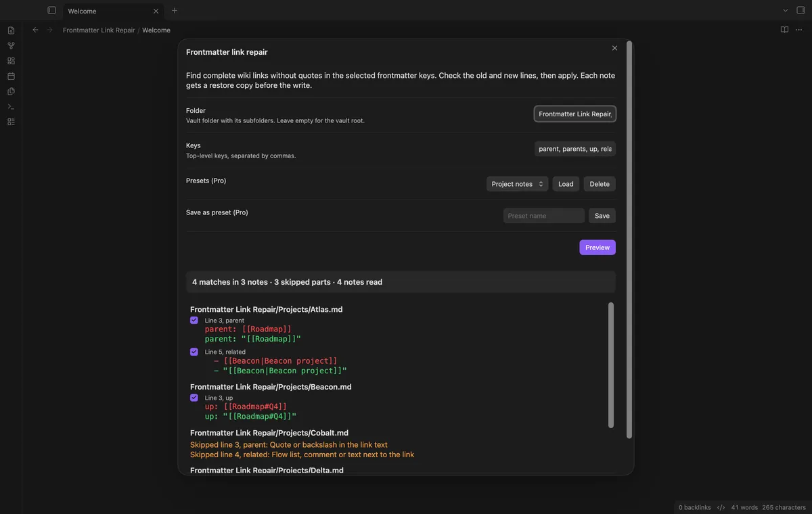812x514 pixels.
Task: Click the 'Line 5, related' label
Action: tap(225, 352)
